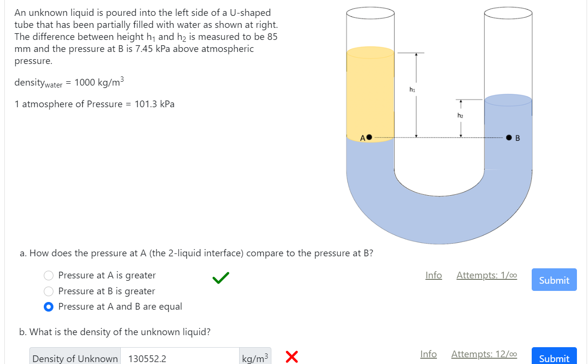Screen dimensions: 588x364
Task: Submit the density answer for part b
Action: coord(554,358)
